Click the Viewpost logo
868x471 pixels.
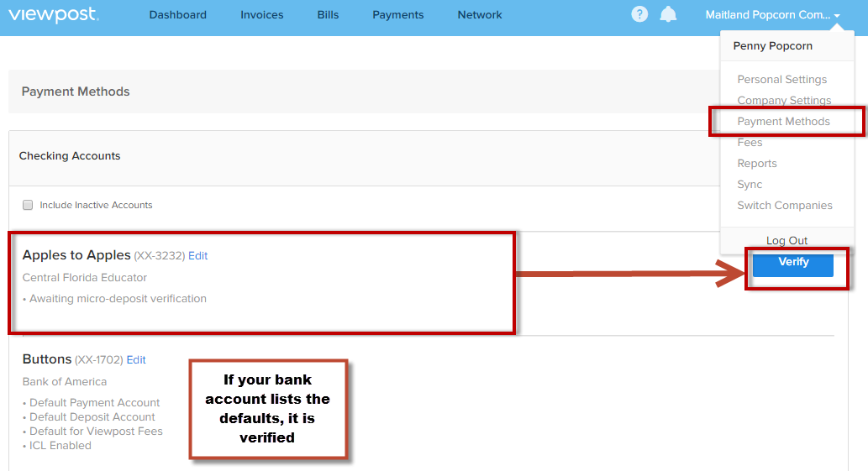[54, 14]
